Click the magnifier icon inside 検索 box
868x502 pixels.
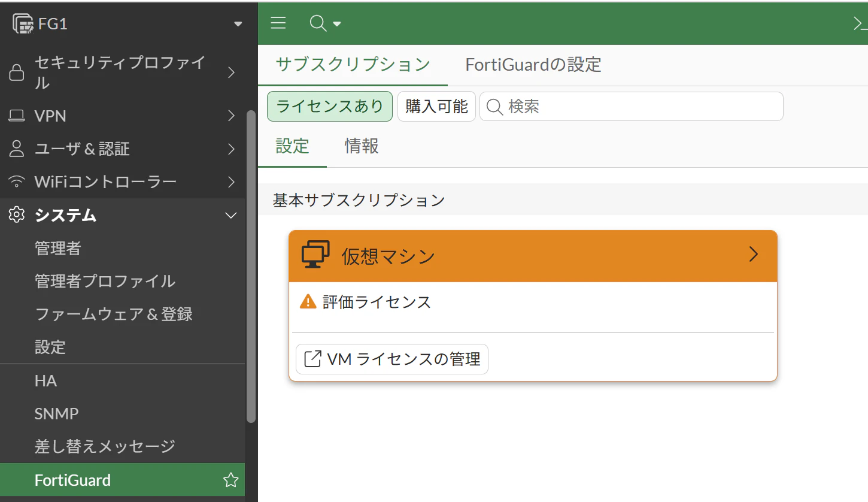494,107
